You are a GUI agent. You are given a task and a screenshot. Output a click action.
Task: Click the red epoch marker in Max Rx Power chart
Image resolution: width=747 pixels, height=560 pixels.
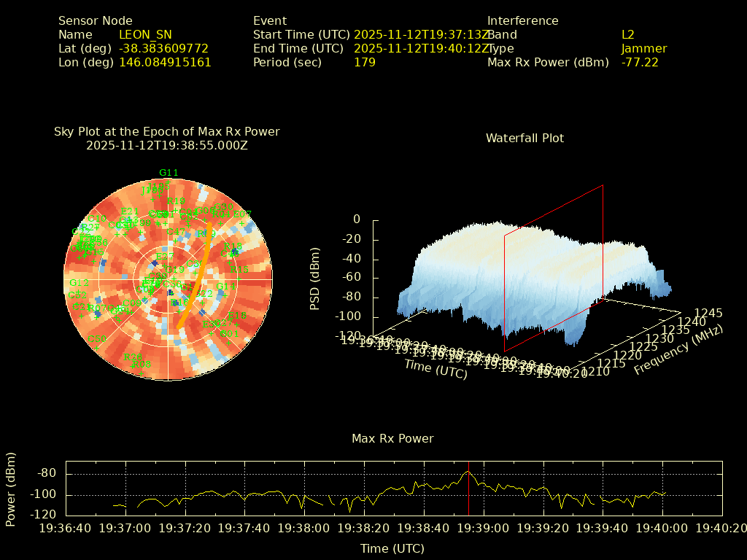point(468,487)
